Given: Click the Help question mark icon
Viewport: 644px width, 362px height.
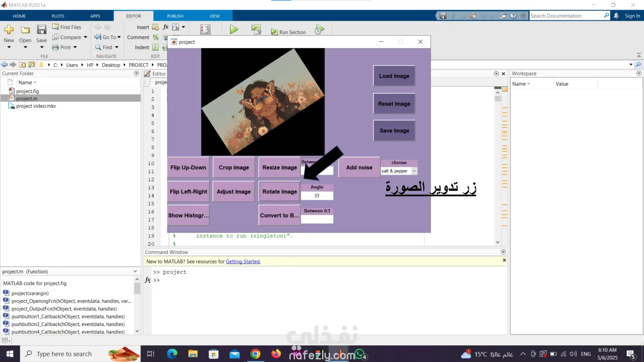Looking at the screenshot, I should pos(513,16).
